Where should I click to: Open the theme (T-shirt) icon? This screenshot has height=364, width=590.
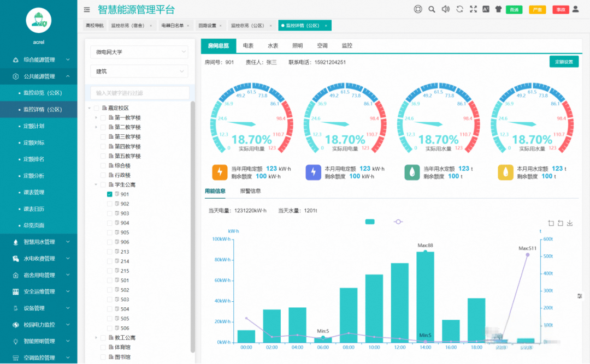tap(498, 9)
